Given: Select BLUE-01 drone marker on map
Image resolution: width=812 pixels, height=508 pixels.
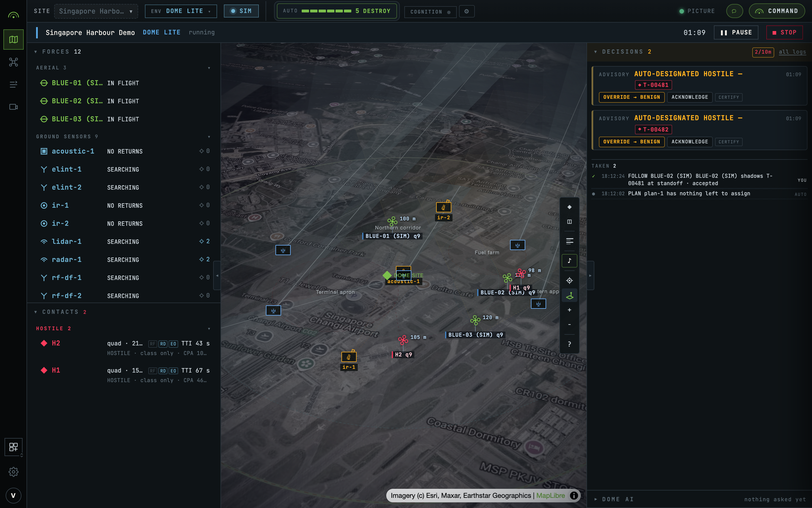Looking at the screenshot, I should tap(392, 221).
